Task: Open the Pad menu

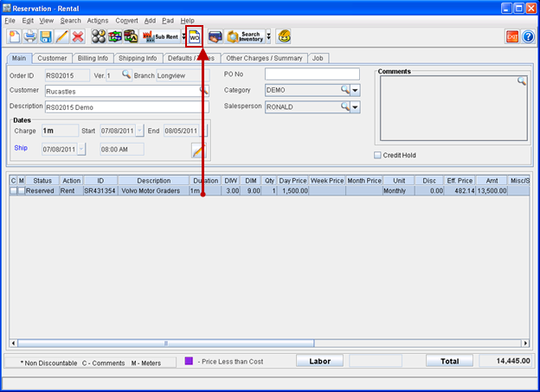Action: 168,21
